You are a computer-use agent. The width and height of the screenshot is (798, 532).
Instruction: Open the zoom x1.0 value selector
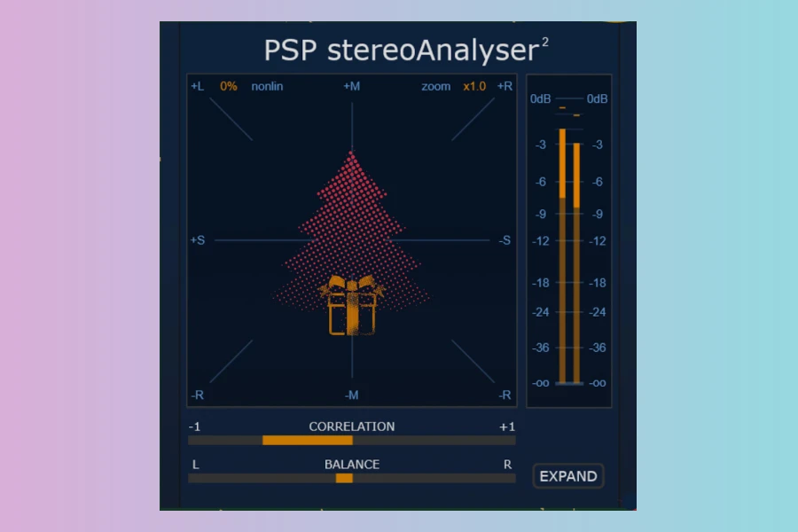click(474, 87)
